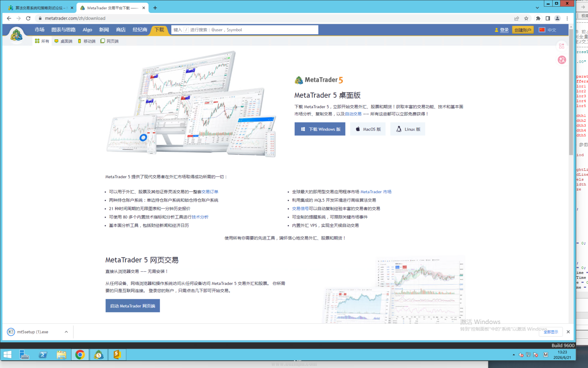Close the downloads bar
The image size is (588, 368).
tap(568, 332)
